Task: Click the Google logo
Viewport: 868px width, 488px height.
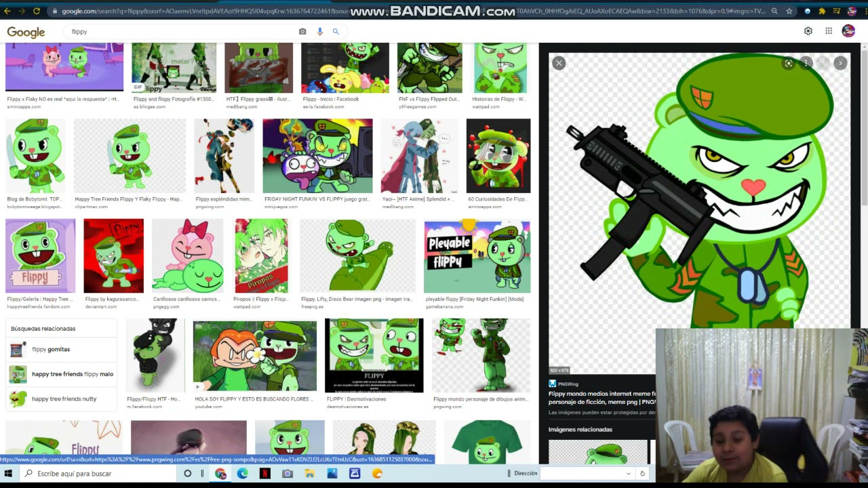Action: (x=26, y=32)
